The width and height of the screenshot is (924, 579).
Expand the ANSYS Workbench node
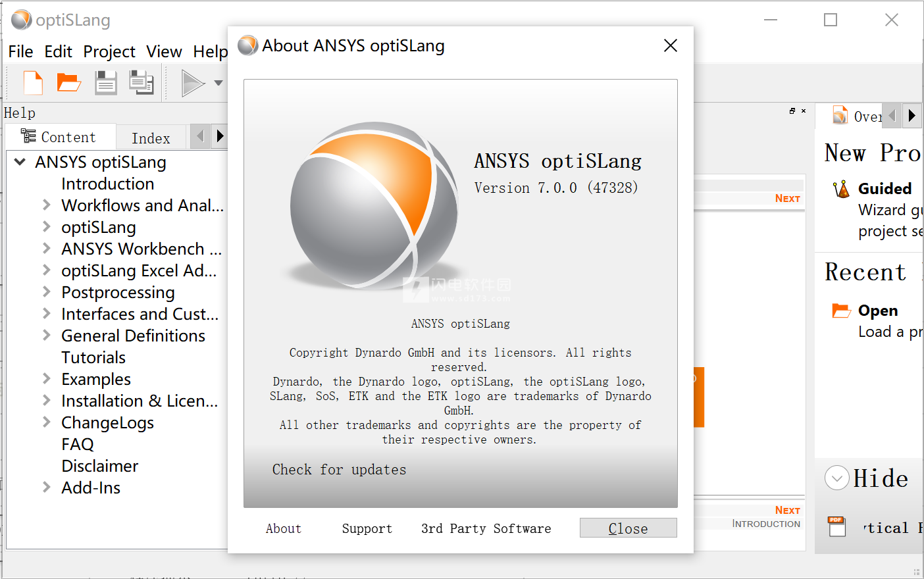(46, 249)
